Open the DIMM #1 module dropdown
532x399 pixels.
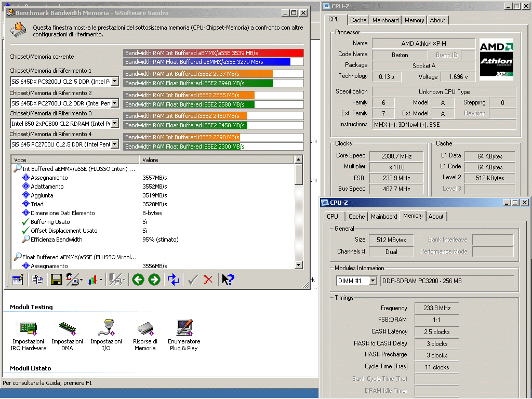(x=373, y=281)
